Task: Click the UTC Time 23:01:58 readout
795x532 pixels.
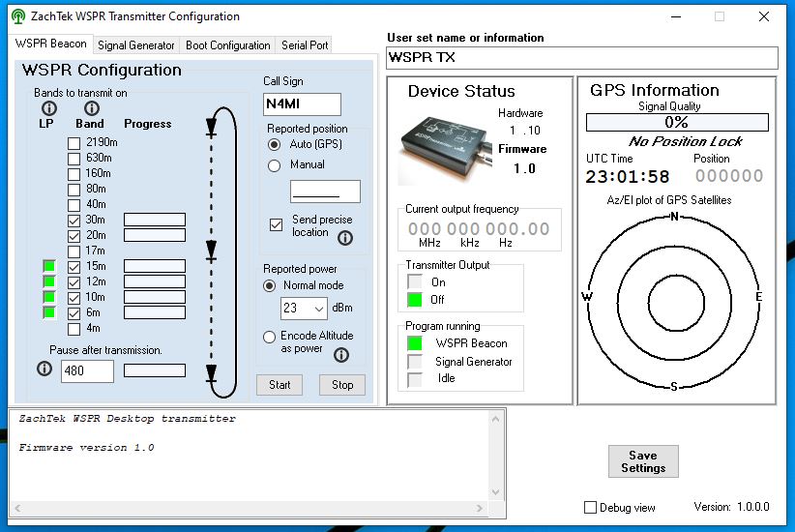Action: click(628, 176)
